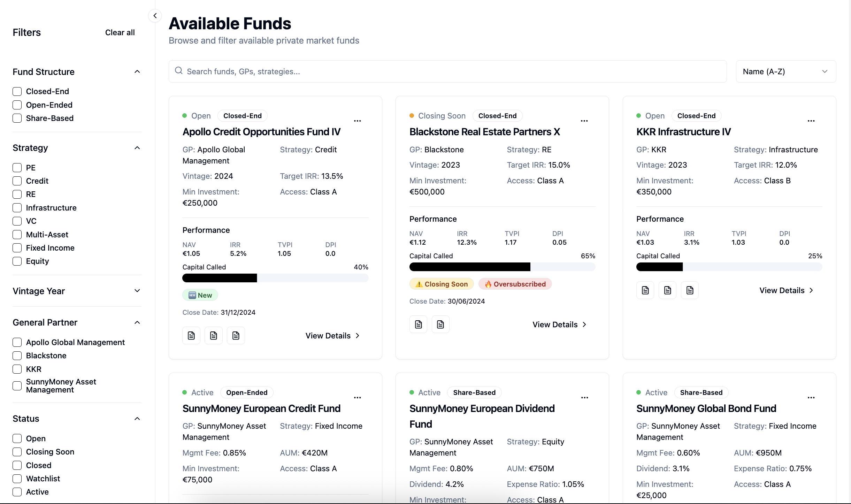The image size is (851, 504).
Task: Click KKR card Capital Called progress bar
Action: pyautogui.click(x=729, y=267)
